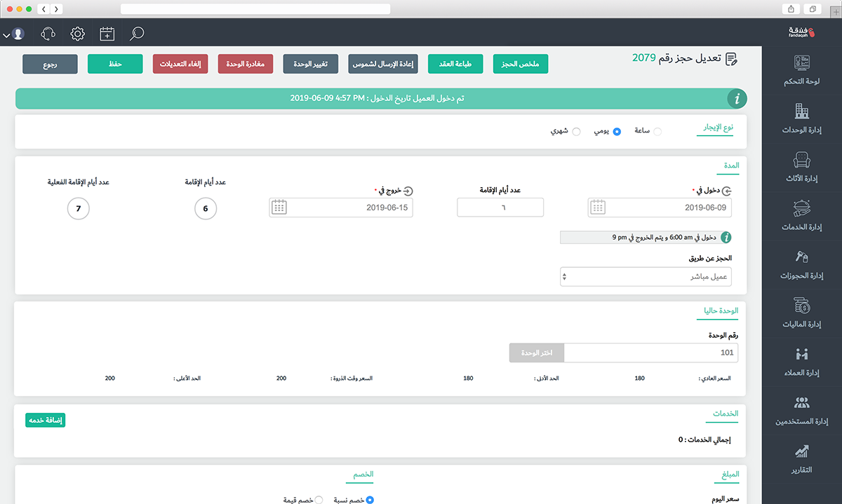Open settings gear icon in top bar
This screenshot has height=504, width=842.
pos(78,33)
